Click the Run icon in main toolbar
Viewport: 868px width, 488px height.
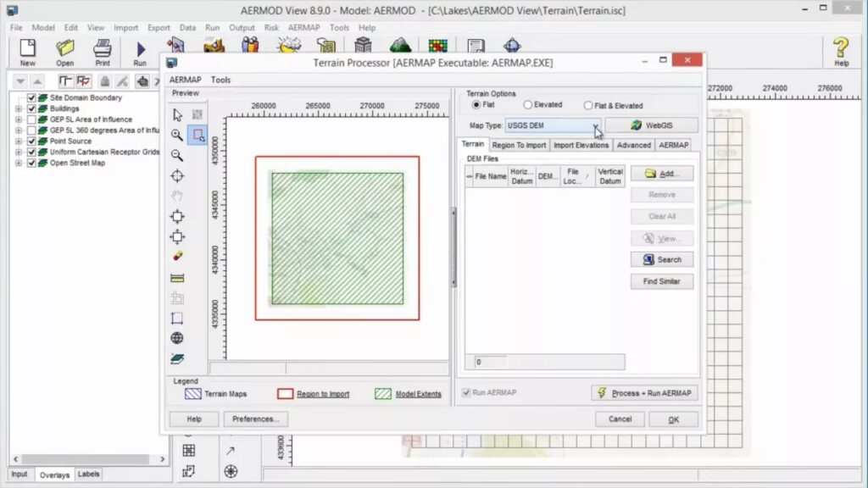140,53
